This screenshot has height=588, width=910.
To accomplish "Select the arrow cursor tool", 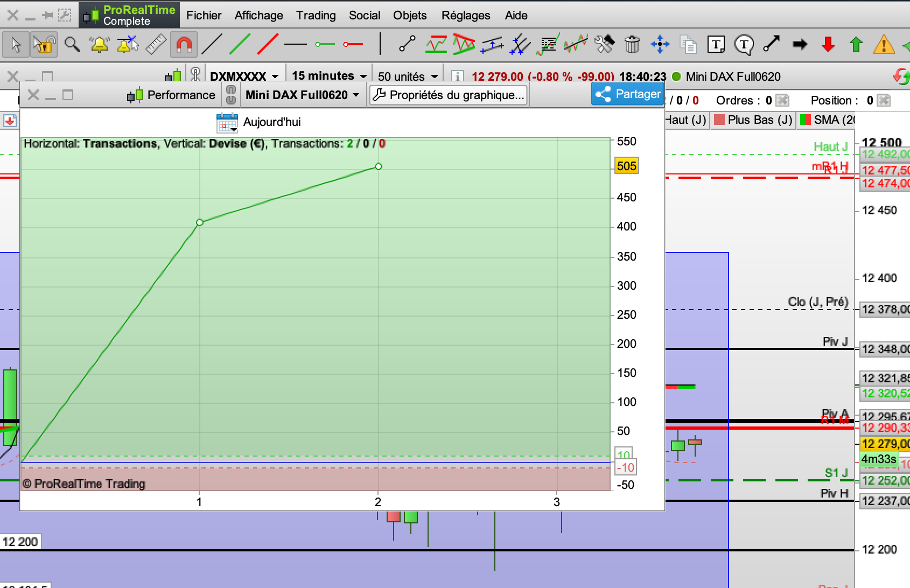I will coord(16,45).
